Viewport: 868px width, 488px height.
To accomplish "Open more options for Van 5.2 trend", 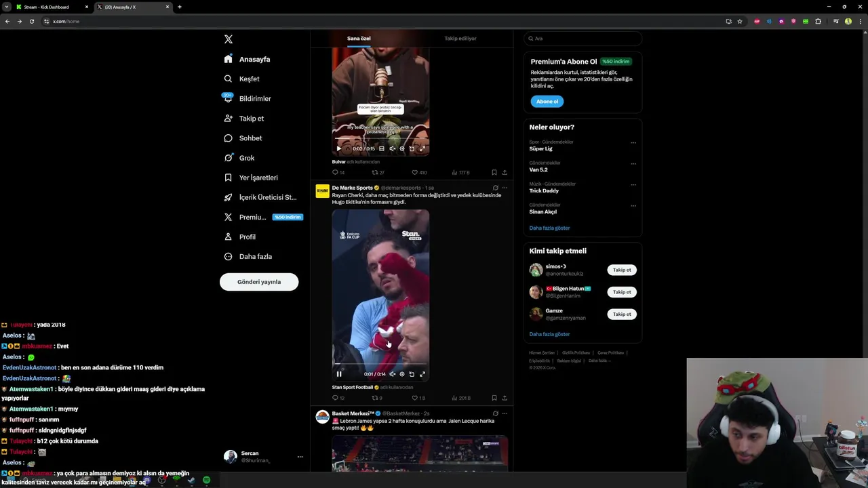I will point(633,164).
